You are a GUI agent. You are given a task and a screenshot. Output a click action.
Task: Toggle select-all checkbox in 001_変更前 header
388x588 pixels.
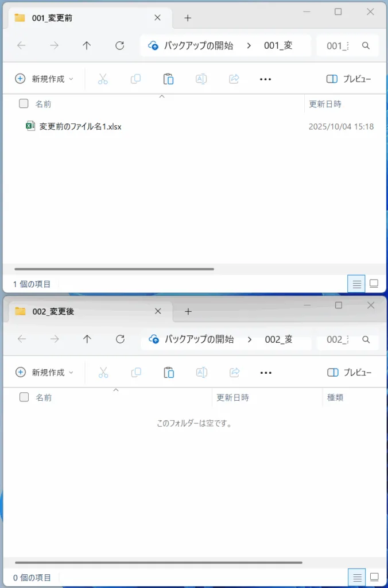[x=24, y=104]
